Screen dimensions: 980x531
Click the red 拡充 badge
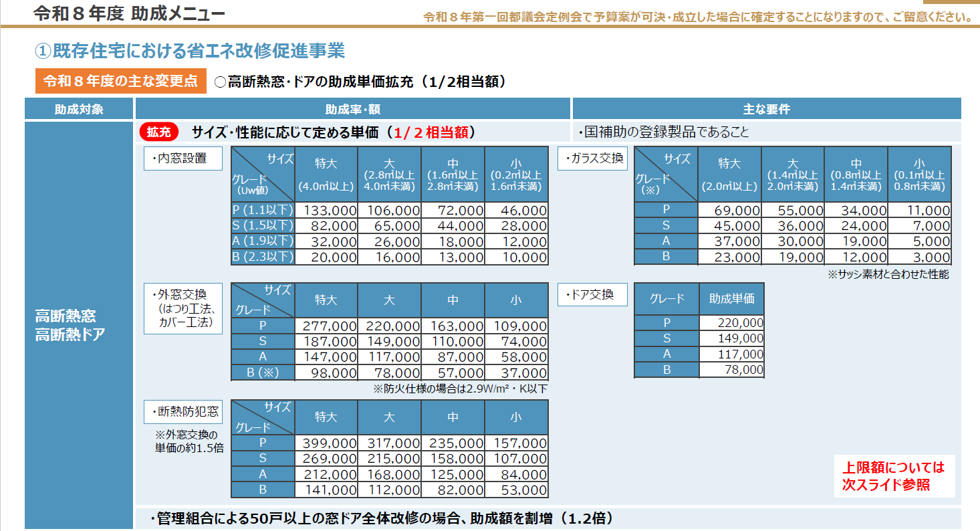(x=159, y=132)
